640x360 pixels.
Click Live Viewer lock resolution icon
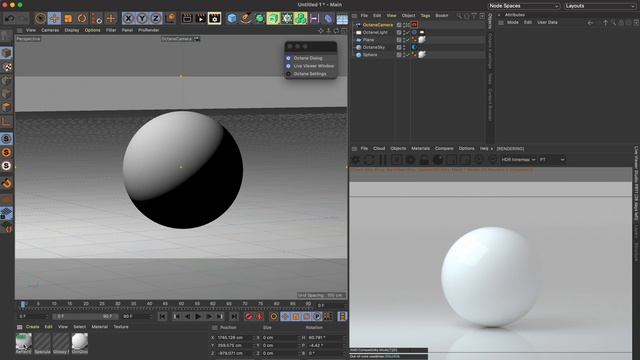coord(424,160)
